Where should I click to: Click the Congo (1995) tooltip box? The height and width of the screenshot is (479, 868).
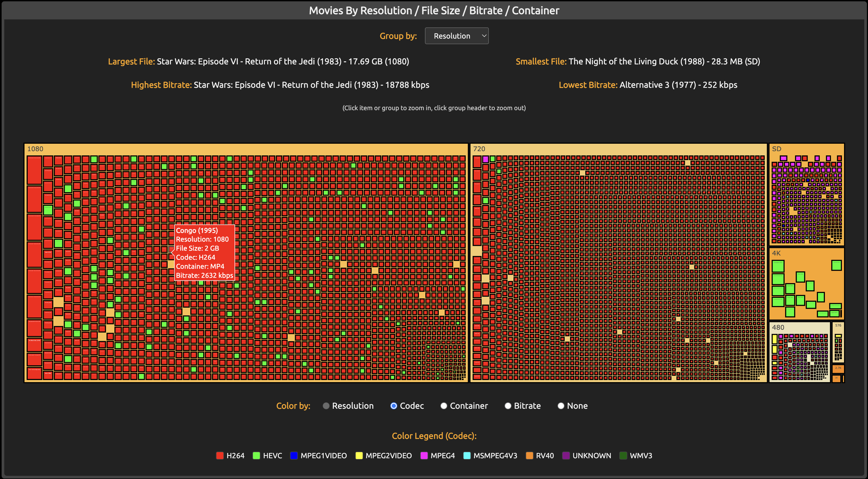pyautogui.click(x=204, y=253)
